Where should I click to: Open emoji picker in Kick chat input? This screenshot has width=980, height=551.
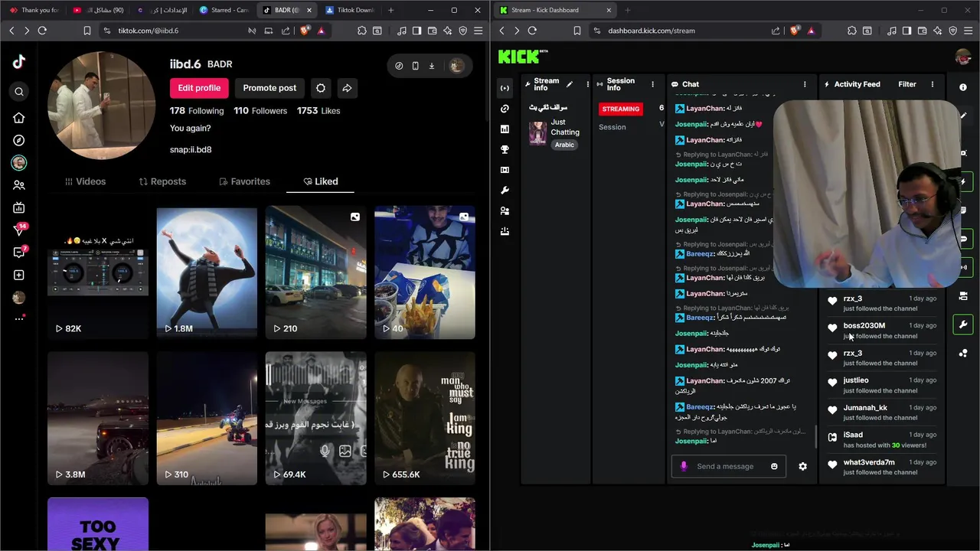coord(774,466)
